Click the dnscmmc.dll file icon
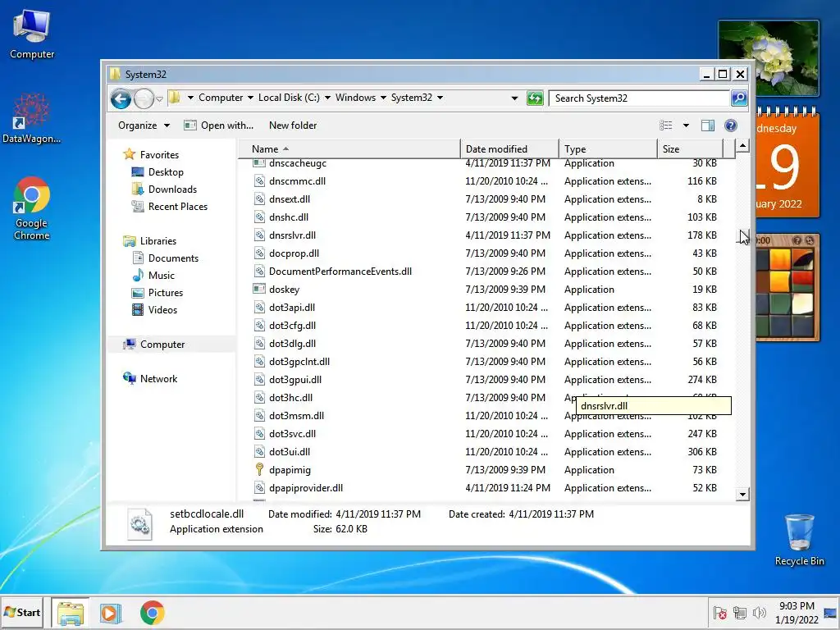The height and width of the screenshot is (630, 840). (x=259, y=181)
